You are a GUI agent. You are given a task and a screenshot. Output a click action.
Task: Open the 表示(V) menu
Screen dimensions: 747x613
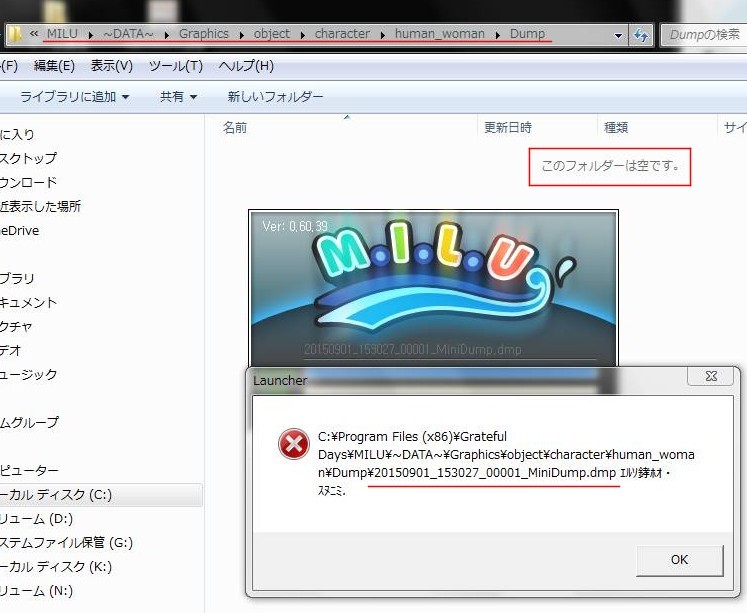click(111, 66)
